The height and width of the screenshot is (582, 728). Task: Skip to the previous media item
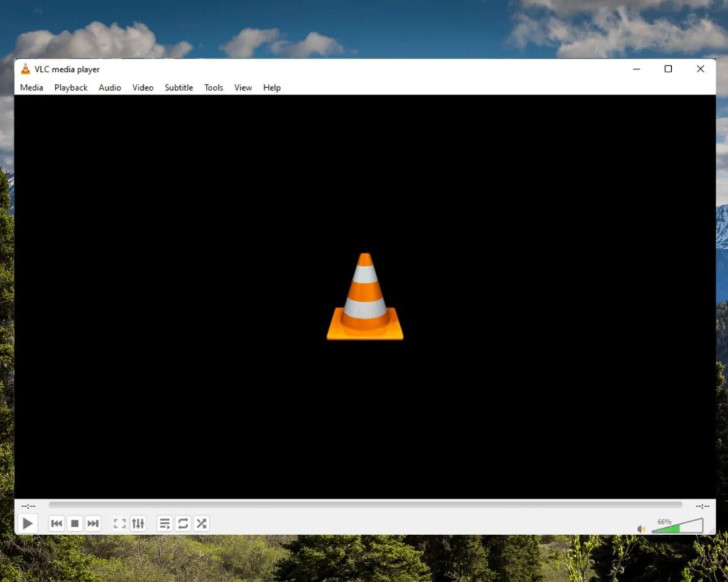[x=56, y=523]
